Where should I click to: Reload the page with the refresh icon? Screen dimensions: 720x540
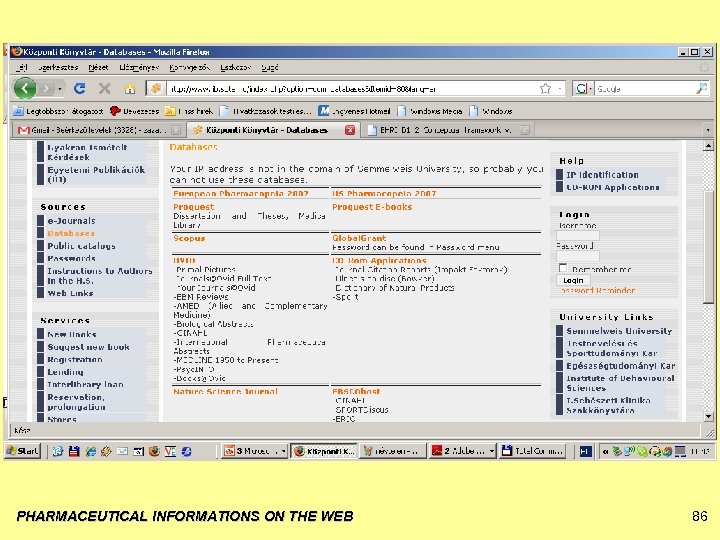pos(79,88)
